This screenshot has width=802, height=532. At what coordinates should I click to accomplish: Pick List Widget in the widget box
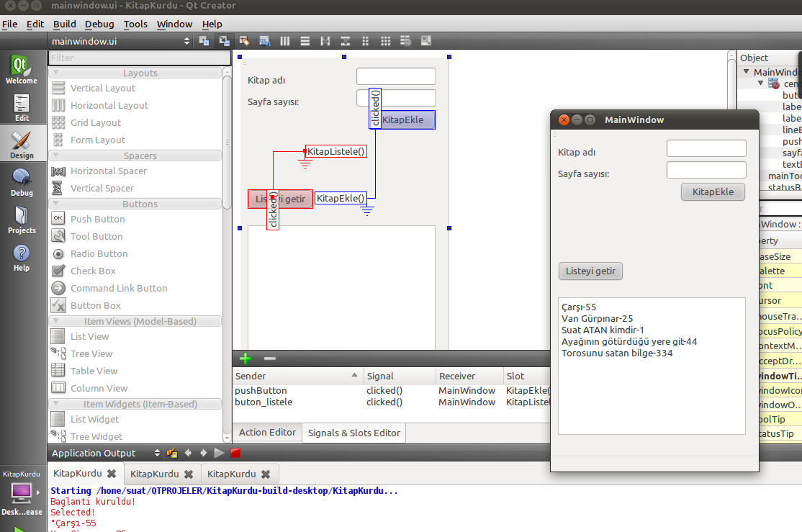pyautogui.click(x=94, y=419)
